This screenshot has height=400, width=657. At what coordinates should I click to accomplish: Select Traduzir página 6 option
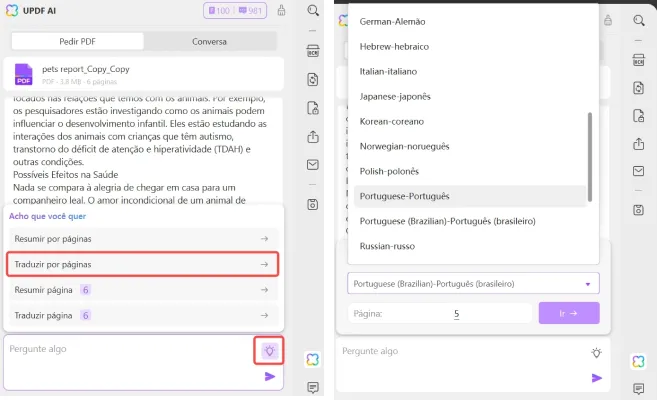[x=142, y=315]
